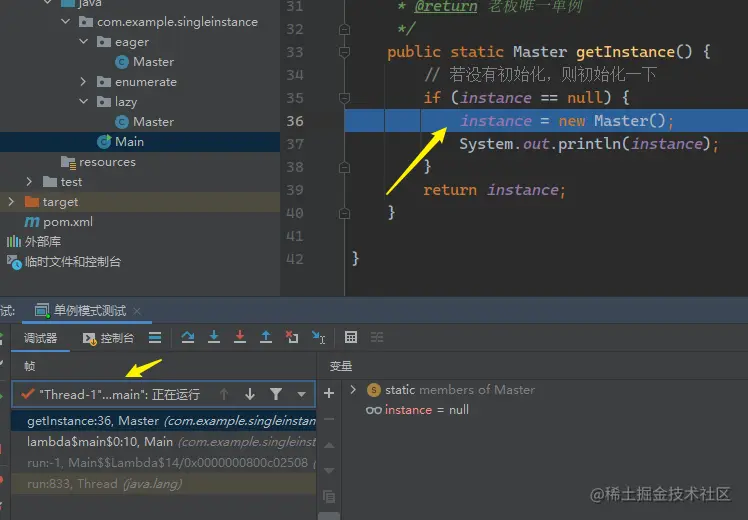
Task: Click the frames filter funnel icon
Action: click(x=276, y=394)
